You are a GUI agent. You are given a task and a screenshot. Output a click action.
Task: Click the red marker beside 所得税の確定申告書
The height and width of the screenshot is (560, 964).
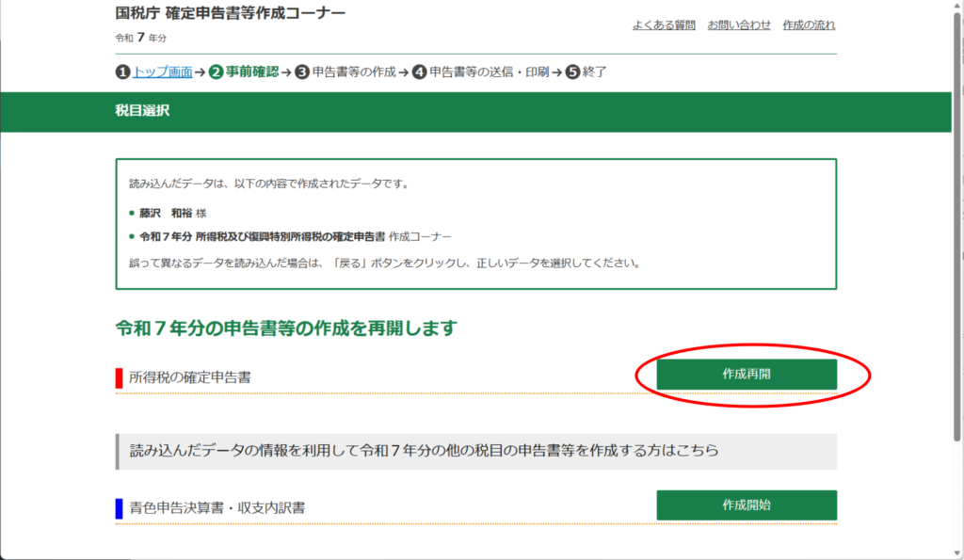[x=120, y=377]
